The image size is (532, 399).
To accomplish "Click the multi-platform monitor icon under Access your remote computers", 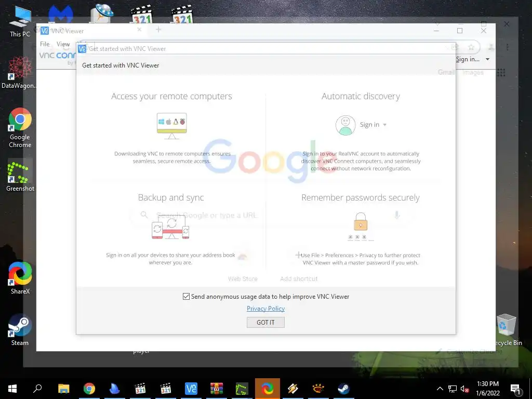I will (x=171, y=126).
